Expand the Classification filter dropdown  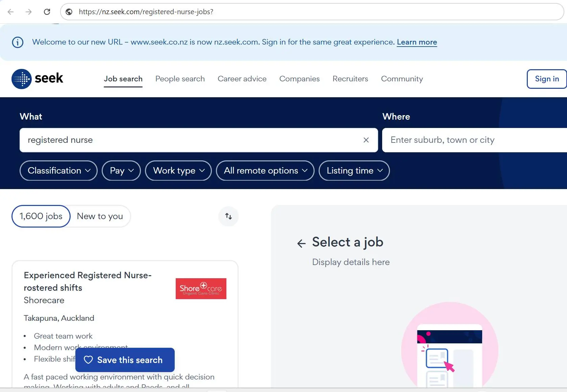coord(58,171)
